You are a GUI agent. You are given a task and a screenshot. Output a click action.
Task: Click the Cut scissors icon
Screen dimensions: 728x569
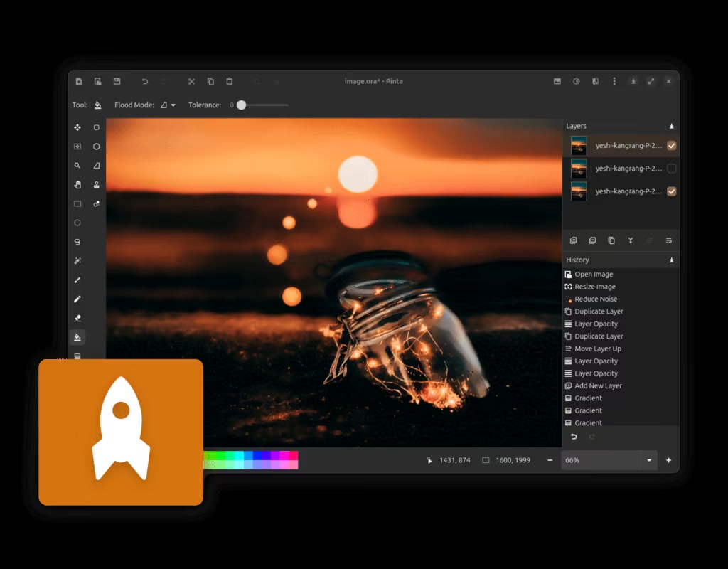coord(191,82)
